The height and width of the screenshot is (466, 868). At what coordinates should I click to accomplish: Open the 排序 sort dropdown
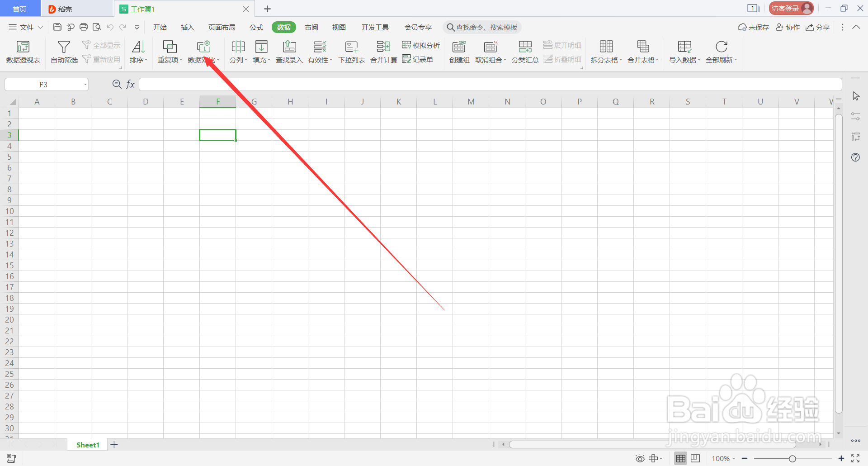coord(138,52)
